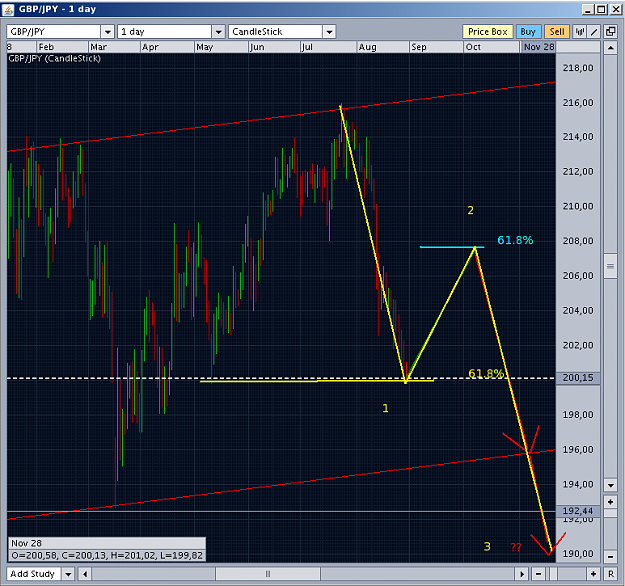This screenshot has width=625, height=586.
Task: Zoom in horizontally with bottom plus button
Action: [593, 574]
